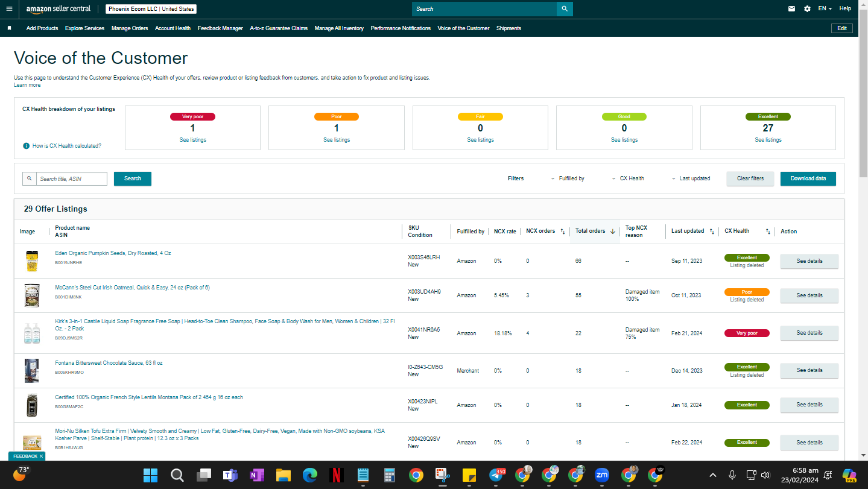Click the search magnifier button in the header
868x489 pixels.
[565, 9]
